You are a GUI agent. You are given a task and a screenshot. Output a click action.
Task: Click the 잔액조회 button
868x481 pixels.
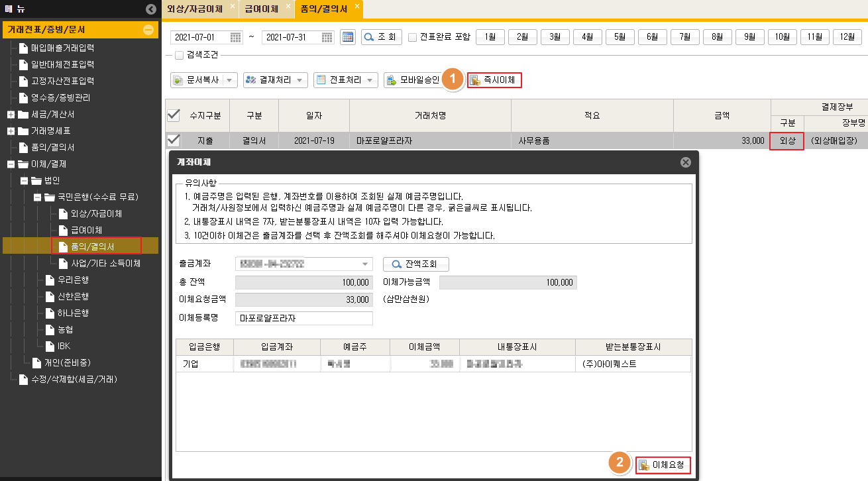pos(416,264)
